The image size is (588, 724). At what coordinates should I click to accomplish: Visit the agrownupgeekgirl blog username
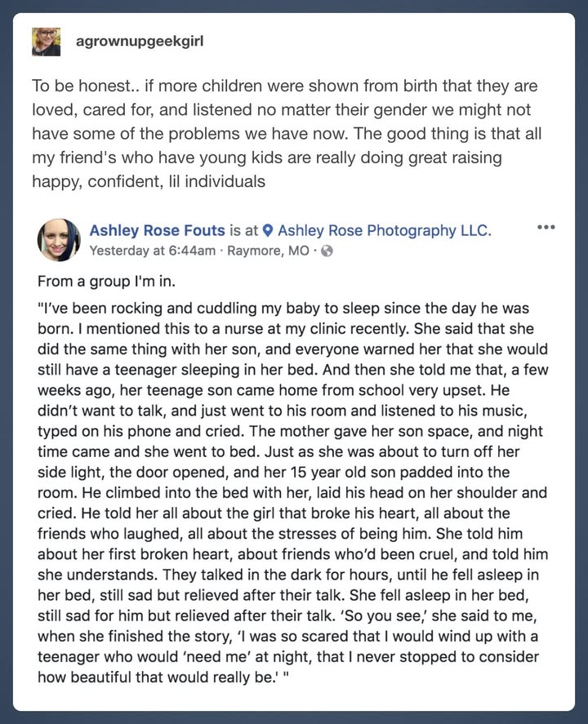[140, 41]
